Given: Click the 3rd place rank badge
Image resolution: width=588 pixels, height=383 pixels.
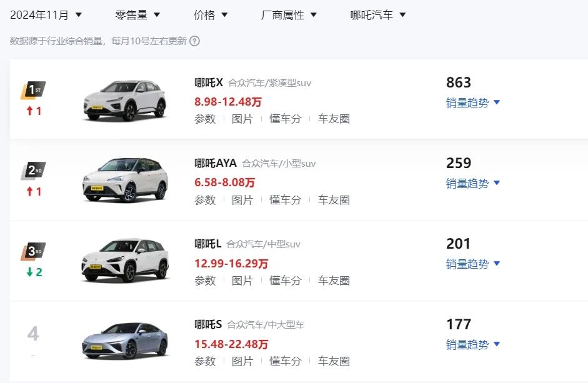Looking at the screenshot, I should pos(32,252).
